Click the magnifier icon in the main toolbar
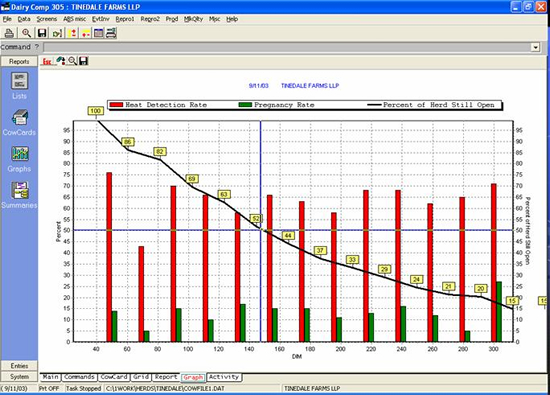The height and width of the screenshot is (395, 550). click(x=26, y=33)
